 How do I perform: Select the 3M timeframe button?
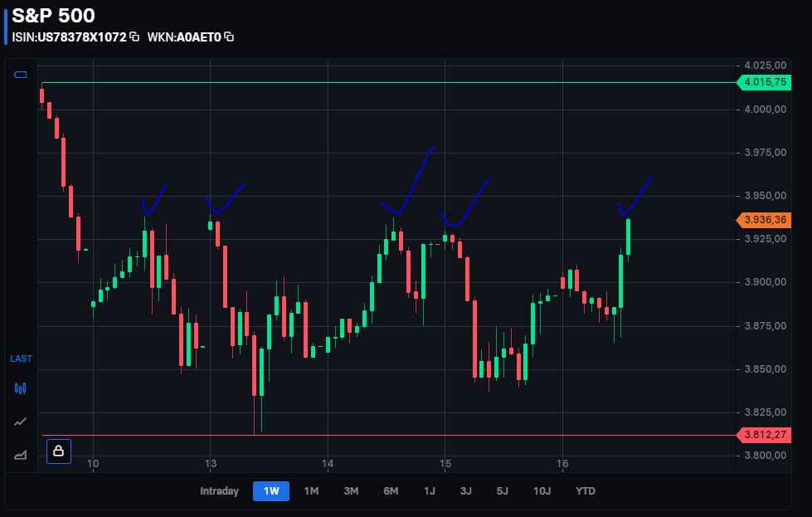coord(351,490)
